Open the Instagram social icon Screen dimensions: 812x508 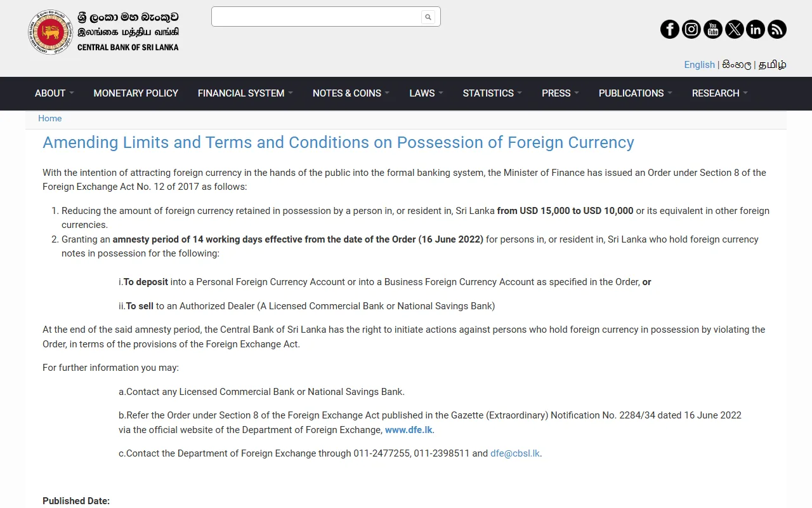click(x=691, y=29)
